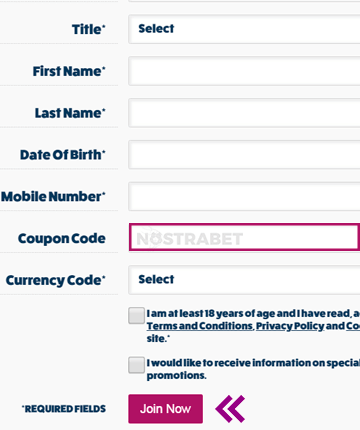Click the Mobile Number input field
This screenshot has height=430, width=360.
(x=244, y=196)
